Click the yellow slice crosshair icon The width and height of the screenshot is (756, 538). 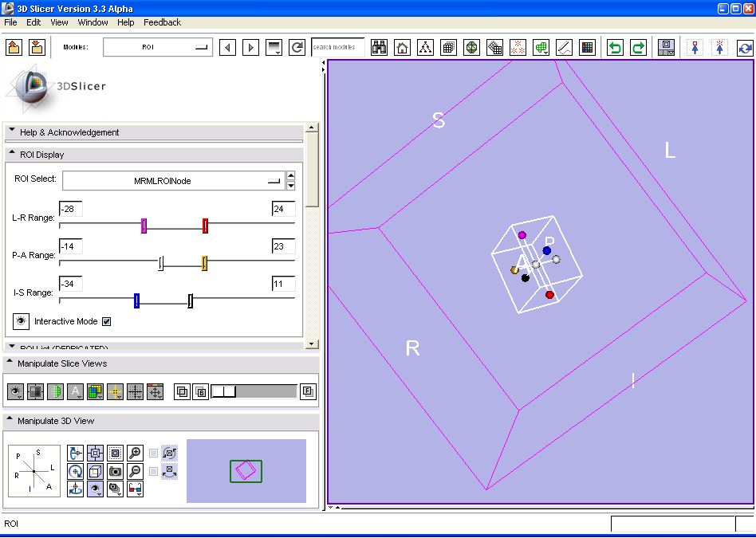coord(115,391)
